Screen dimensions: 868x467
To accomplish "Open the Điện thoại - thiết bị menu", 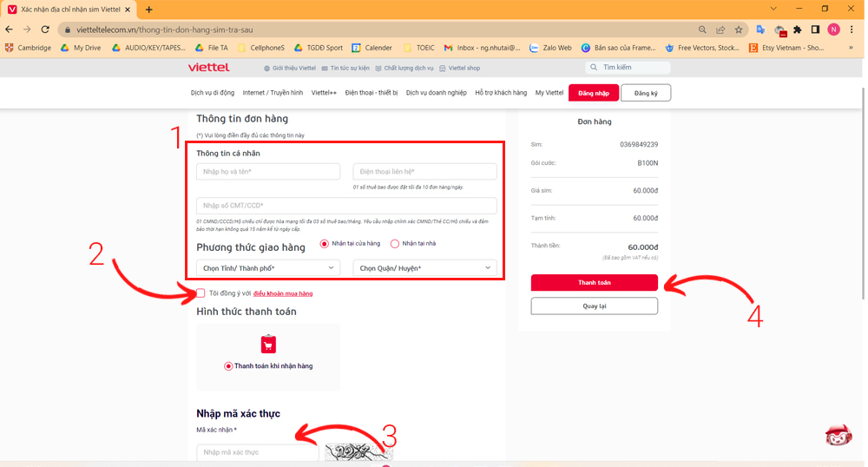I will click(x=372, y=93).
